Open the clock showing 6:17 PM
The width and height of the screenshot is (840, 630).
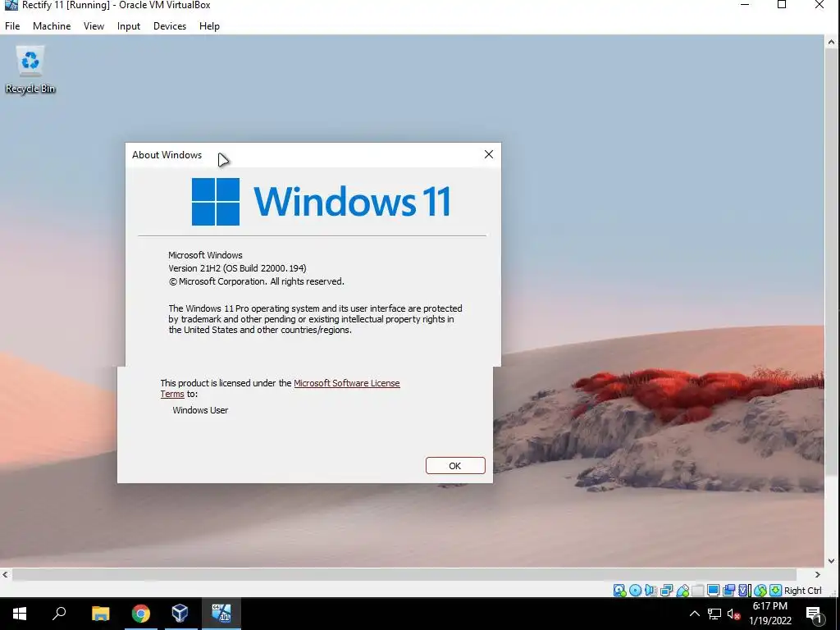coord(769,614)
